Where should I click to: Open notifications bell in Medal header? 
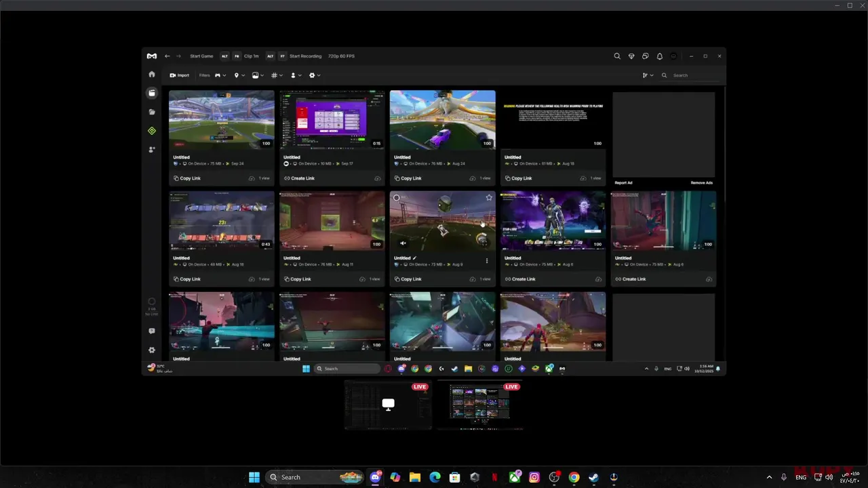tap(659, 56)
